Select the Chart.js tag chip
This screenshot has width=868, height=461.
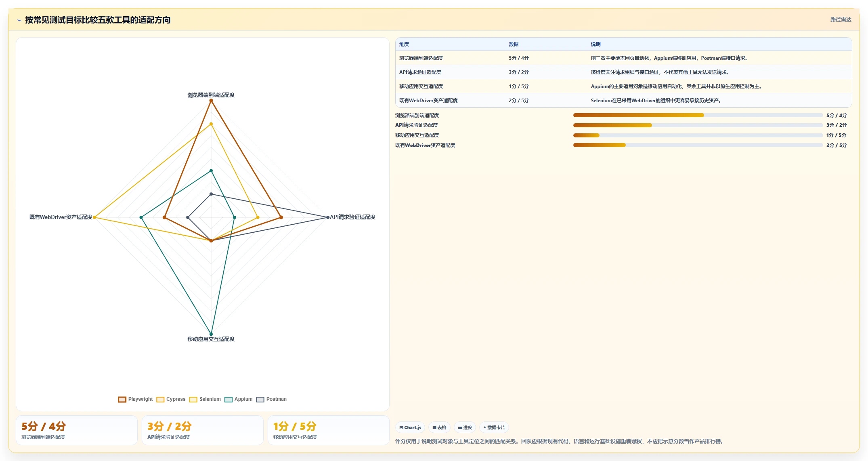tap(410, 427)
